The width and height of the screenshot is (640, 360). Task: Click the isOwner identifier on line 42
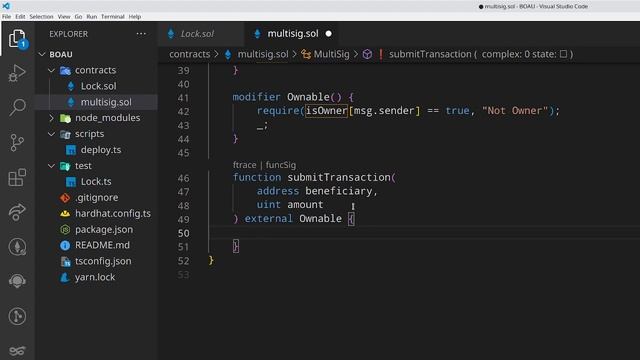(327, 111)
